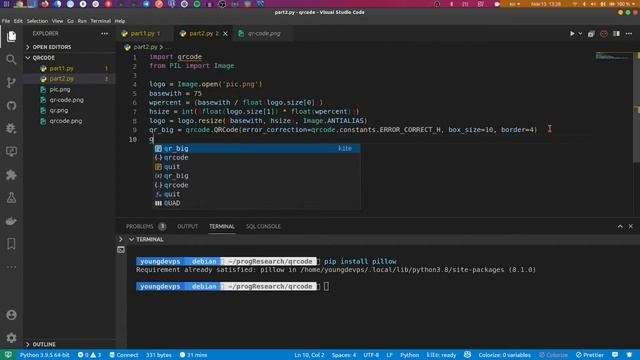640x360 pixels.
Task: Open the Bookmarks view in activity bar
Action: (11, 244)
